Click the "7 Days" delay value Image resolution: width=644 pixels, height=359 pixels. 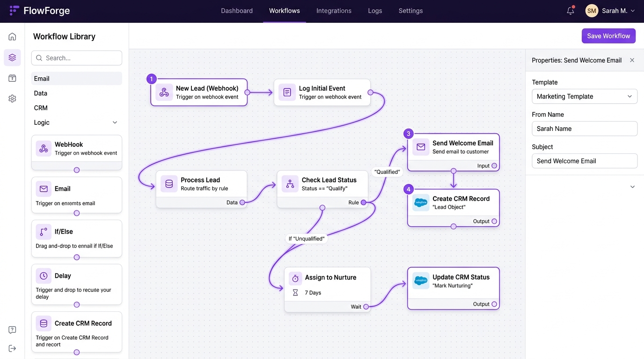(x=313, y=293)
